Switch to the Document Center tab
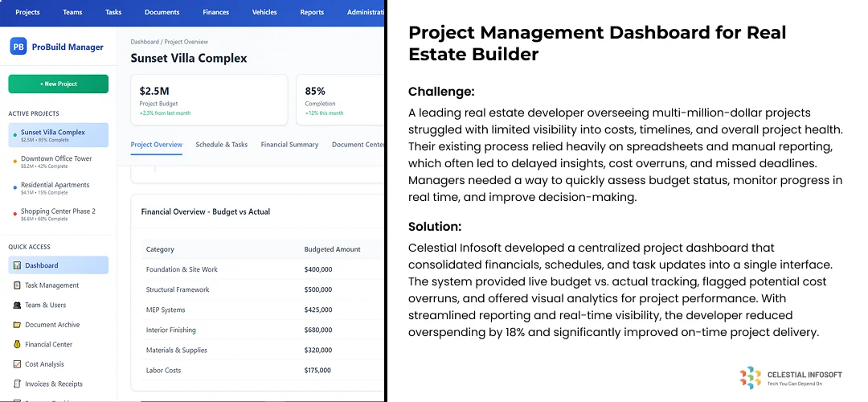This screenshot has width=868, height=402. (x=358, y=145)
